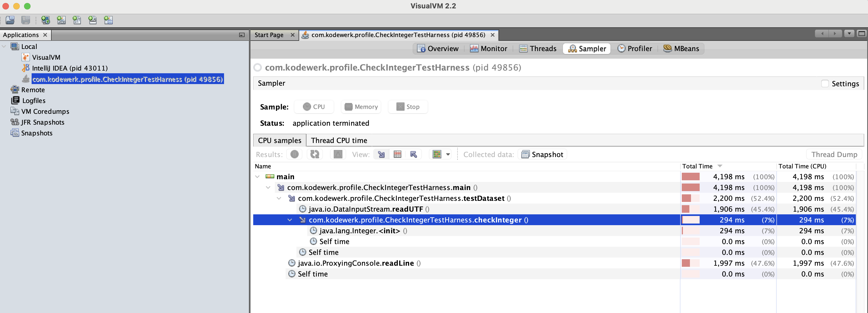This screenshot has height=313, width=868.
Task: Click Add Remote Host toolbar icon
Action: (45, 20)
